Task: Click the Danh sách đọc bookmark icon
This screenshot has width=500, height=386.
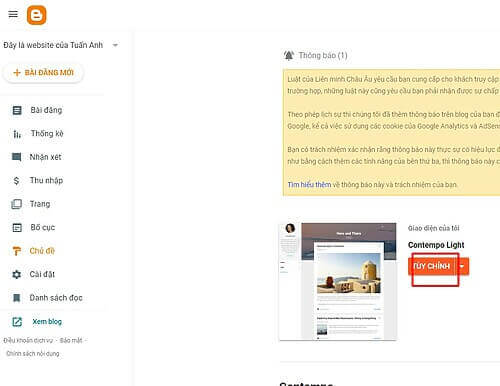Action: click(17, 298)
